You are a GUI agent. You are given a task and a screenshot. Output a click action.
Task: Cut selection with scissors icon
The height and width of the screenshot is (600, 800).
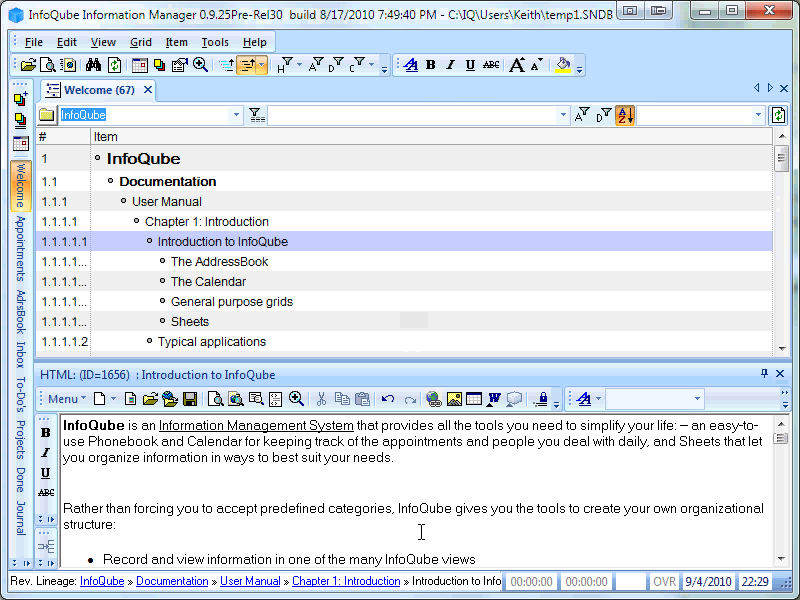point(321,399)
